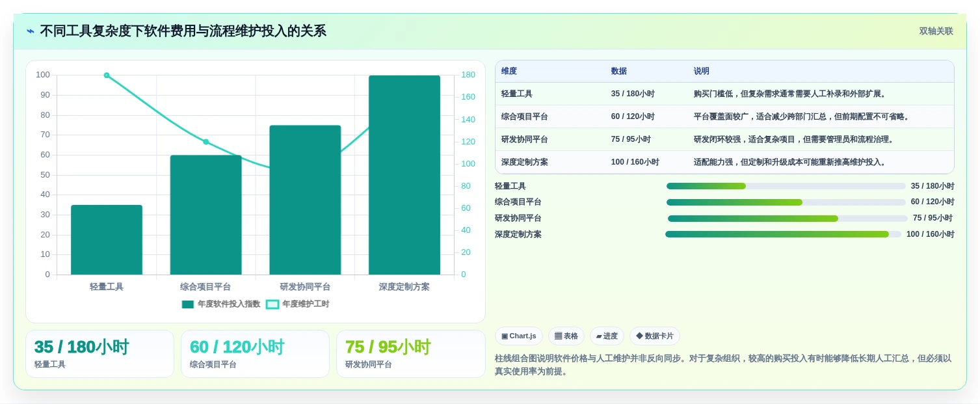This screenshot has height=404, width=980.
Task: Select the 数据卡片 tag chip
Action: (655, 336)
